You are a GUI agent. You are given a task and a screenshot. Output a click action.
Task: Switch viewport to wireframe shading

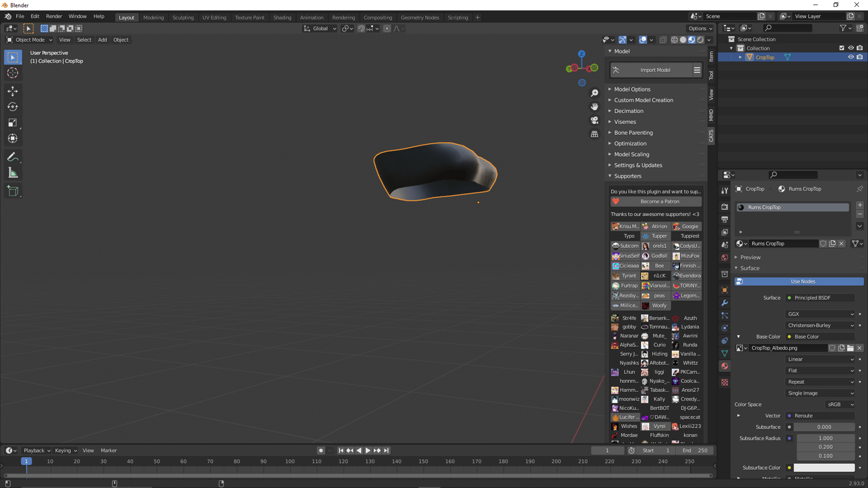(x=674, y=40)
